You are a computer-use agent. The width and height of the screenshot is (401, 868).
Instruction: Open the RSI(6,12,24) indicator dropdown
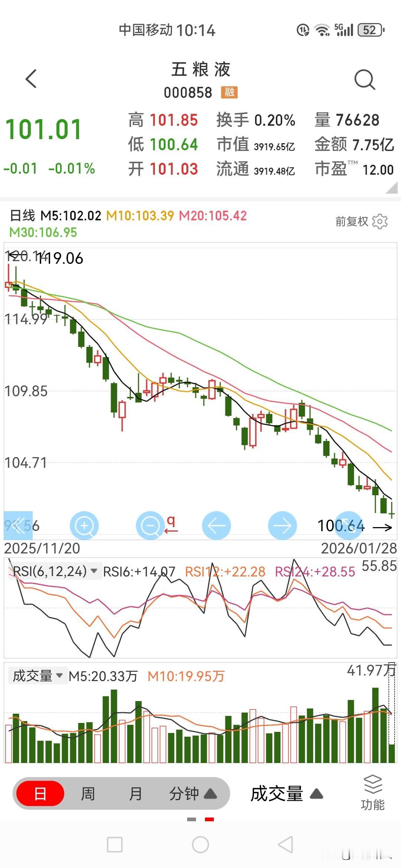pos(55,572)
